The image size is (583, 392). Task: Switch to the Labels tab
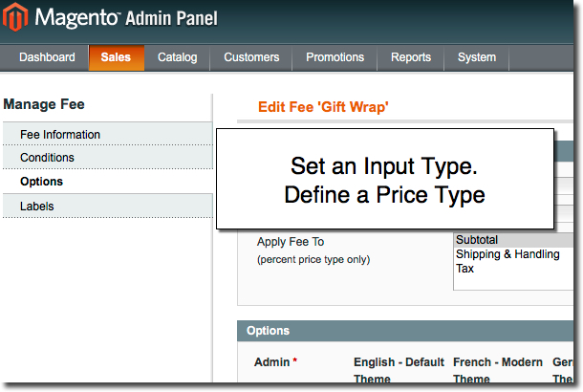pyautogui.click(x=107, y=206)
